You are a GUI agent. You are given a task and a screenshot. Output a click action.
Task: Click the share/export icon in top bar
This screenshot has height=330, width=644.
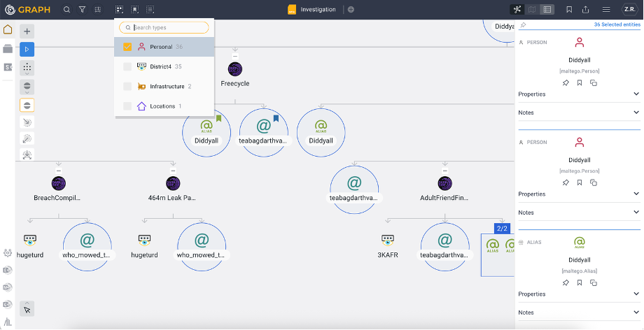point(586,10)
